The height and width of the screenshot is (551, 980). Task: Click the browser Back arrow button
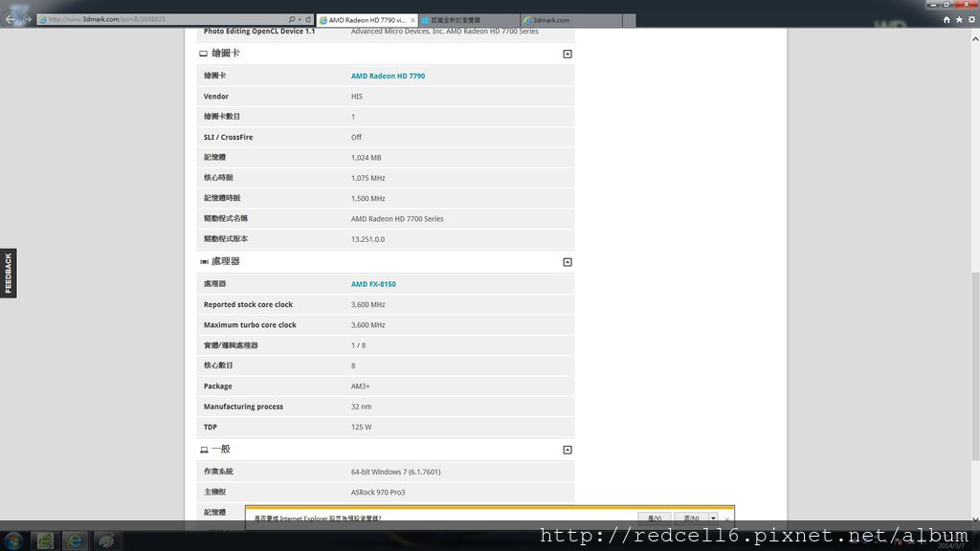10,19
